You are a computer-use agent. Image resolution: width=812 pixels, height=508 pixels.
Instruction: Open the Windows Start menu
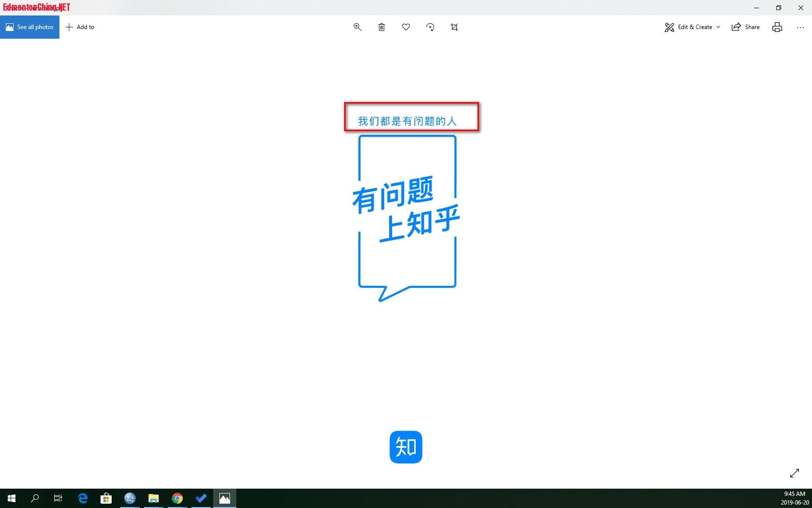12,498
